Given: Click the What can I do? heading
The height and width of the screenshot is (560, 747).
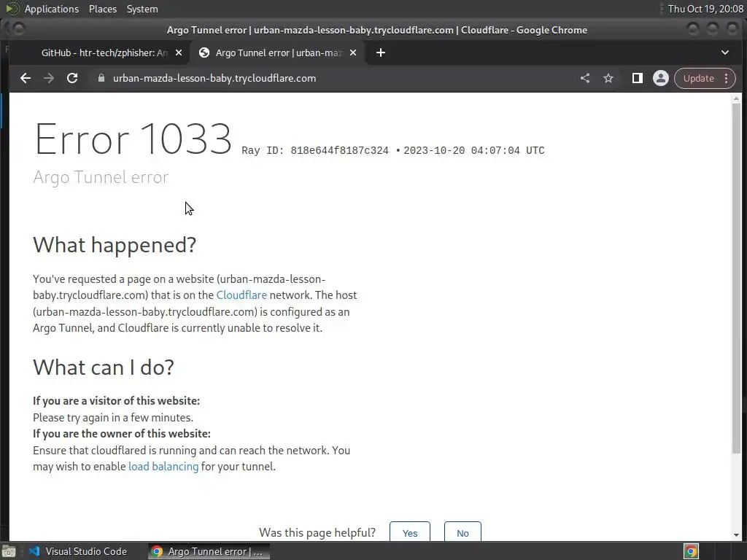Looking at the screenshot, I should (104, 367).
